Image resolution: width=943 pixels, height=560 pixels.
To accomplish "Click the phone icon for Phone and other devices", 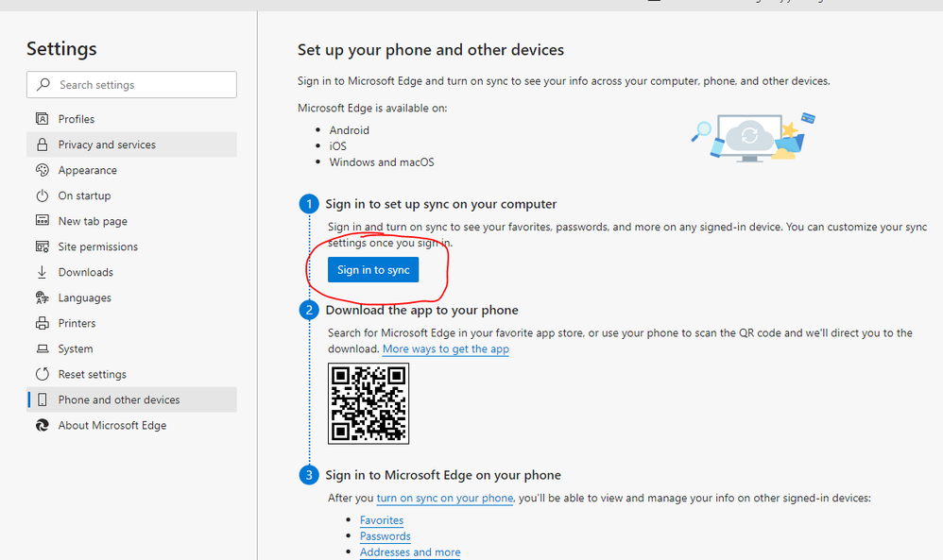I will coord(43,399).
